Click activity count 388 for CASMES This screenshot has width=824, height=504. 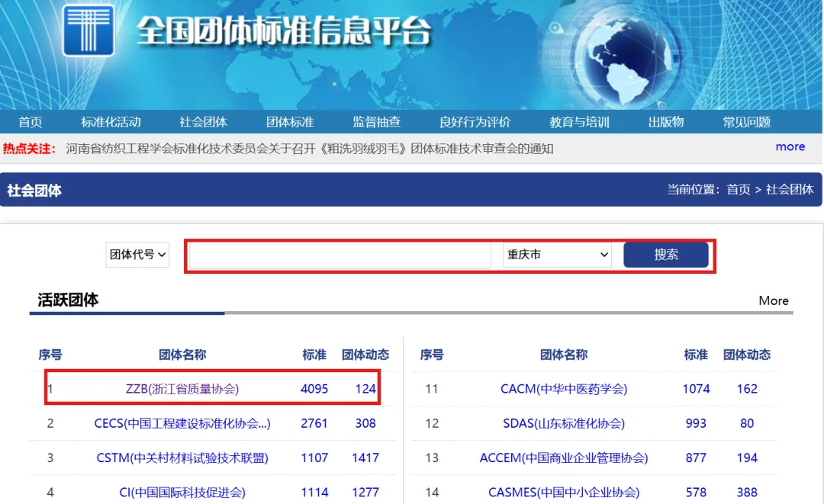coord(747,493)
